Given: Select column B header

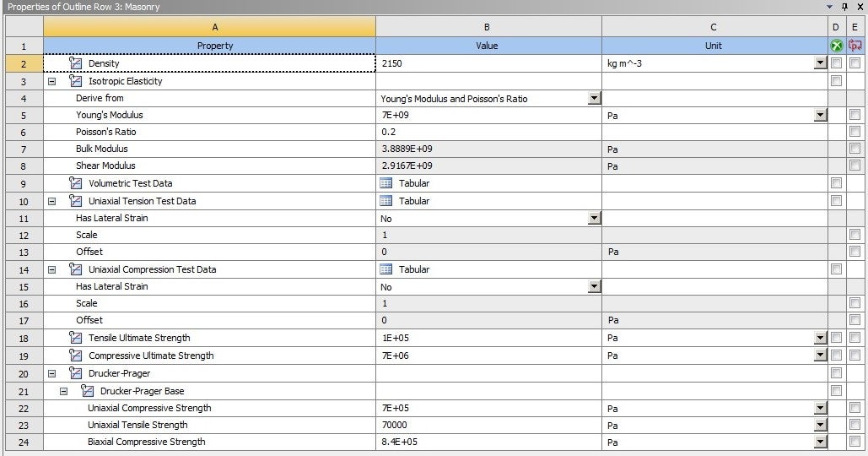Looking at the screenshot, I should click(x=488, y=26).
